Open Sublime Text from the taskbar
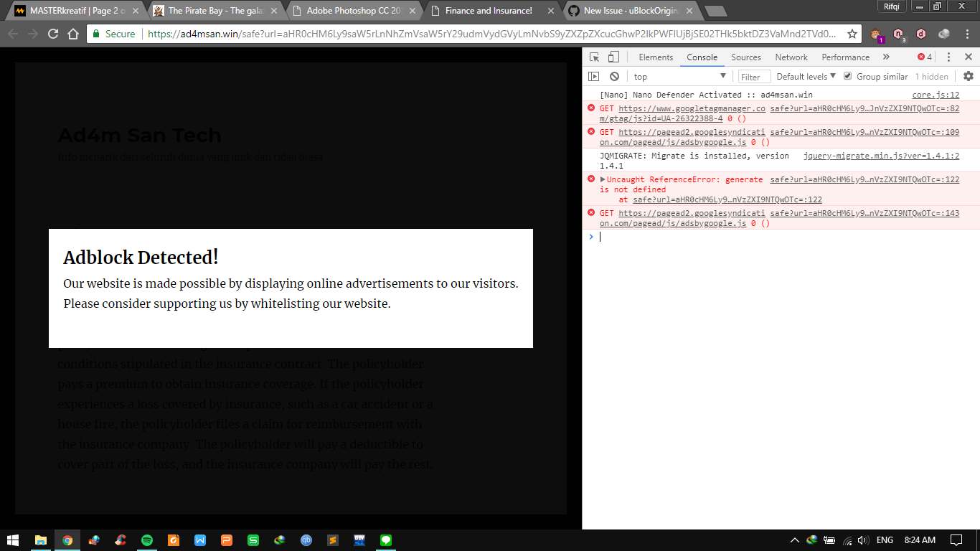 333,540
